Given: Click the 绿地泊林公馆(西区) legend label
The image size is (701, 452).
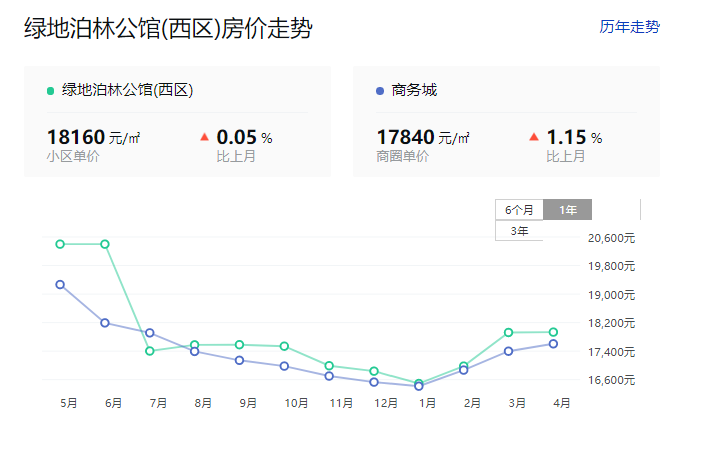Looking at the screenshot, I should [x=127, y=90].
